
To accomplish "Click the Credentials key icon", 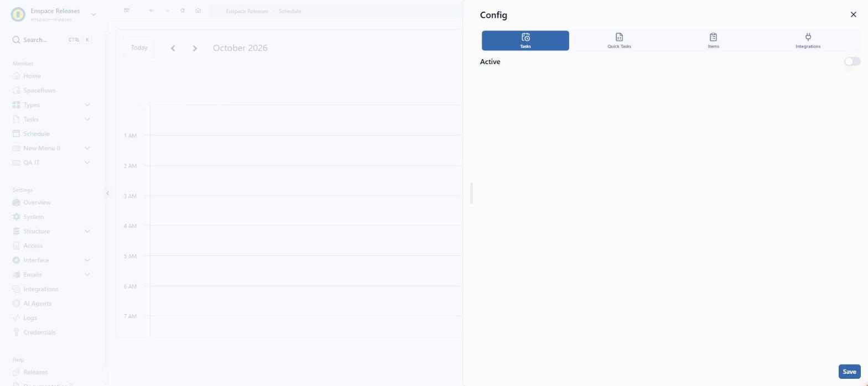I will click(16, 332).
